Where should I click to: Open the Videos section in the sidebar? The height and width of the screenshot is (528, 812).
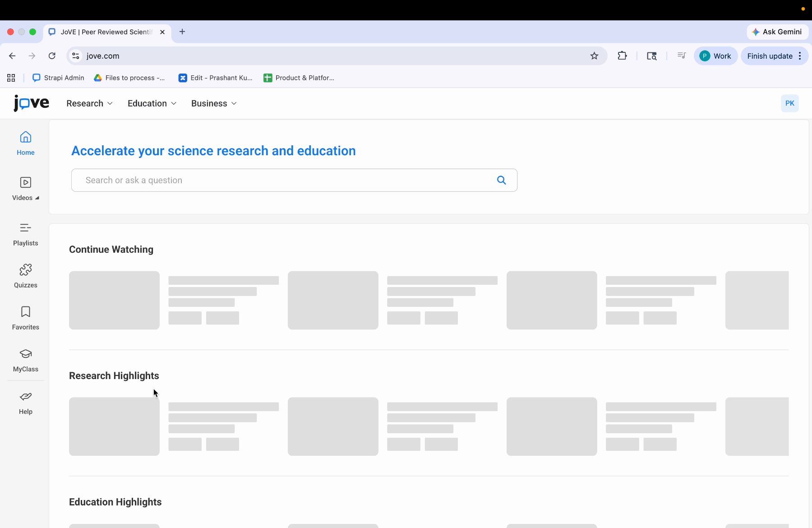point(25,189)
